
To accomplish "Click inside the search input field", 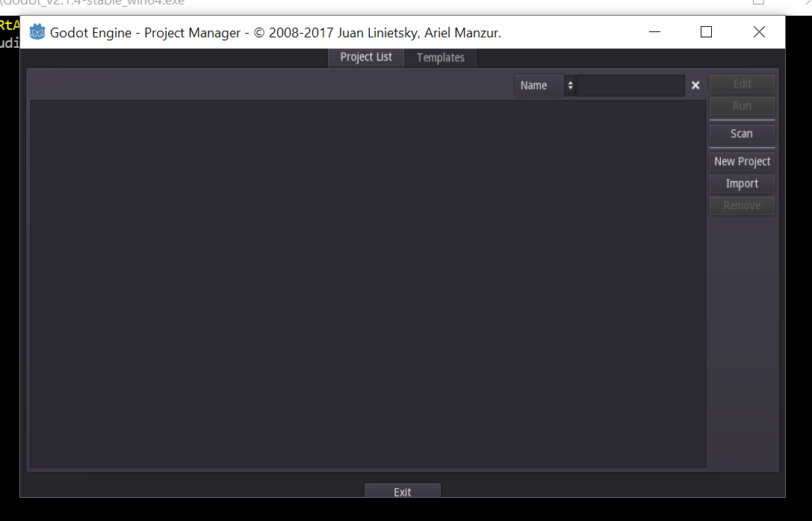I will [631, 85].
